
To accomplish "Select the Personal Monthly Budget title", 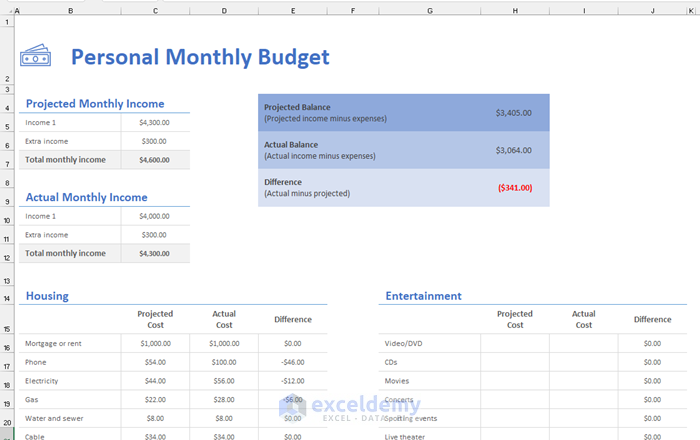I will tap(200, 57).
